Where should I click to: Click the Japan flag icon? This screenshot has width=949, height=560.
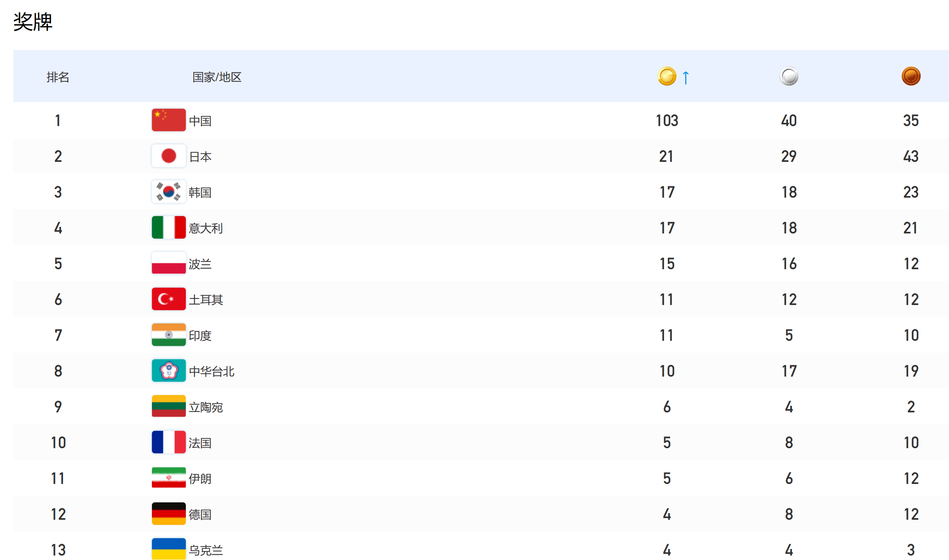click(168, 156)
